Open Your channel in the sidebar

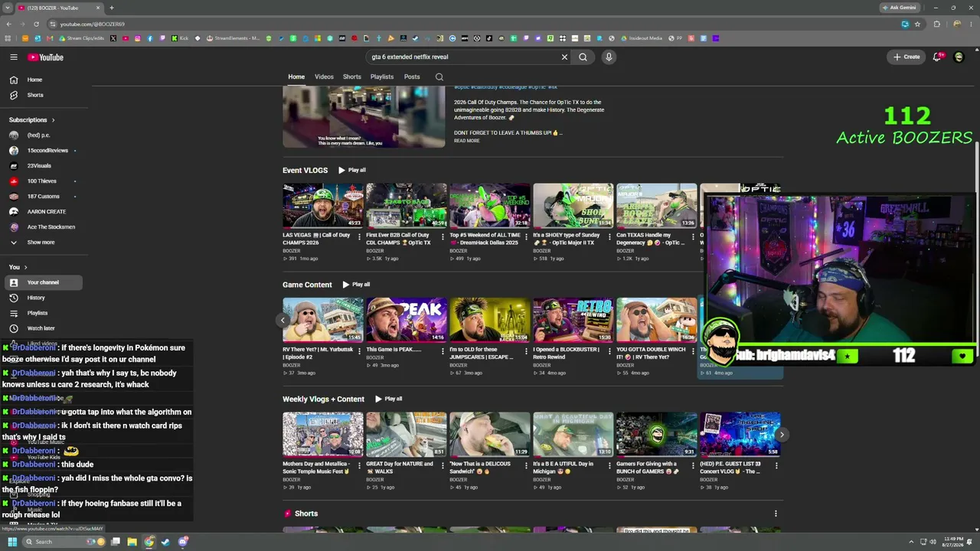(42, 282)
